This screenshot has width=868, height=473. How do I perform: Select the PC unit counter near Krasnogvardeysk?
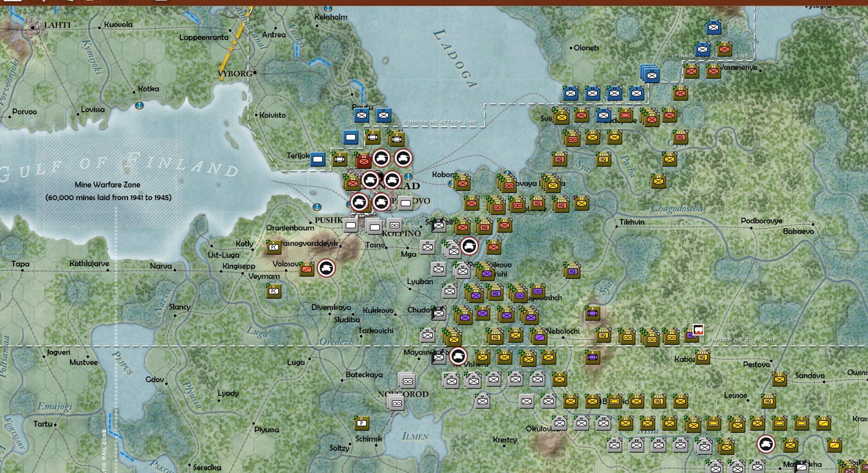click(274, 247)
